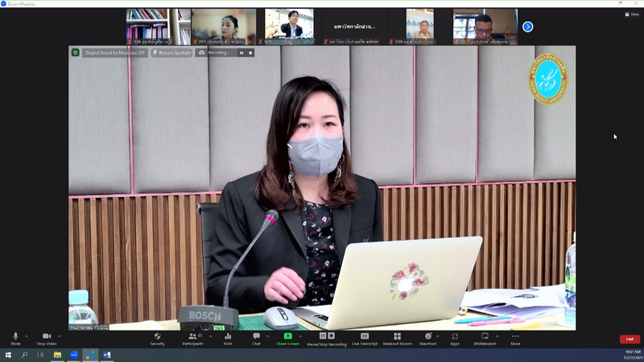This screenshot has width=644, height=362.
Task: Stop recording using top-left stop button
Action: (250, 52)
